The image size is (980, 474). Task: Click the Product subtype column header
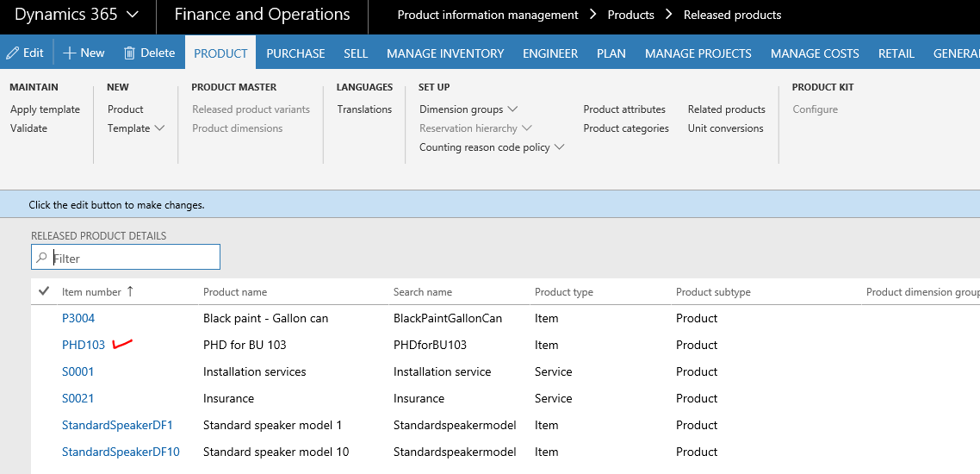(x=713, y=292)
